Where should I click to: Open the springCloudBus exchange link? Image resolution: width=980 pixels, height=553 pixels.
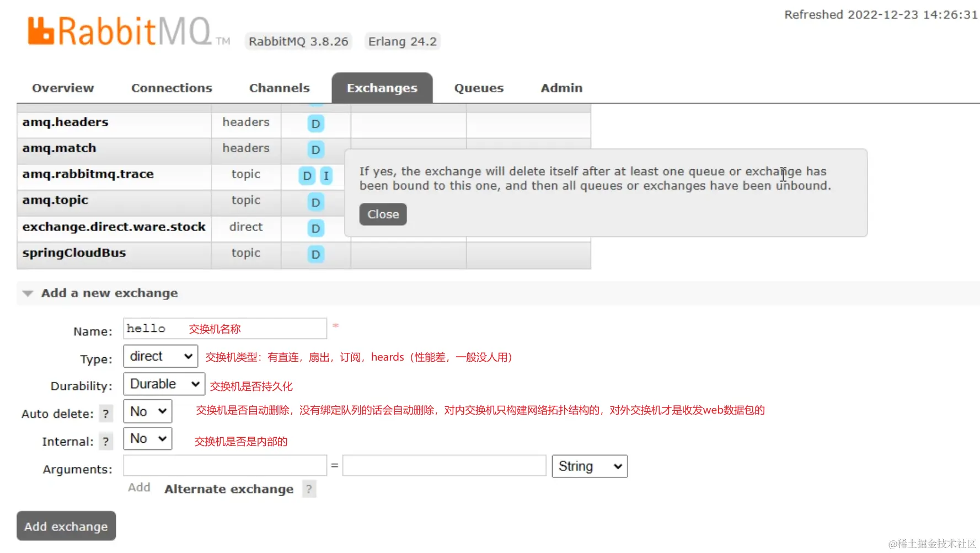(74, 253)
